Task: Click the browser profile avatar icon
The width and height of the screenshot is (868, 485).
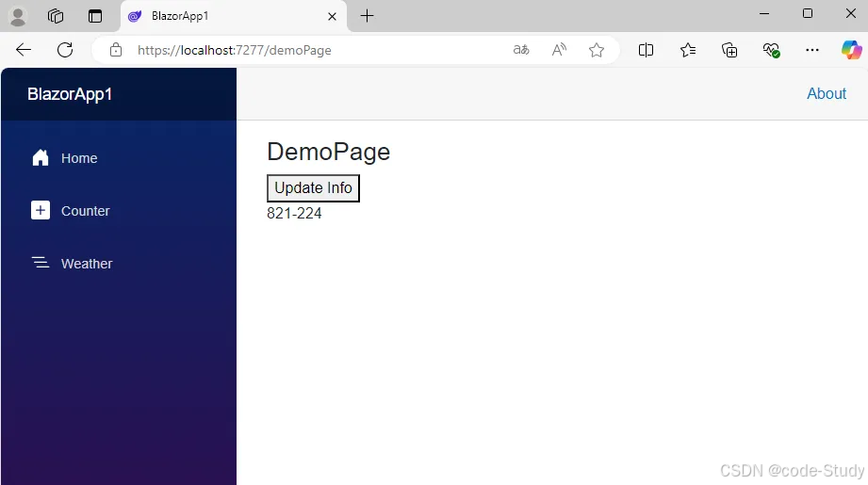Action: tap(18, 16)
